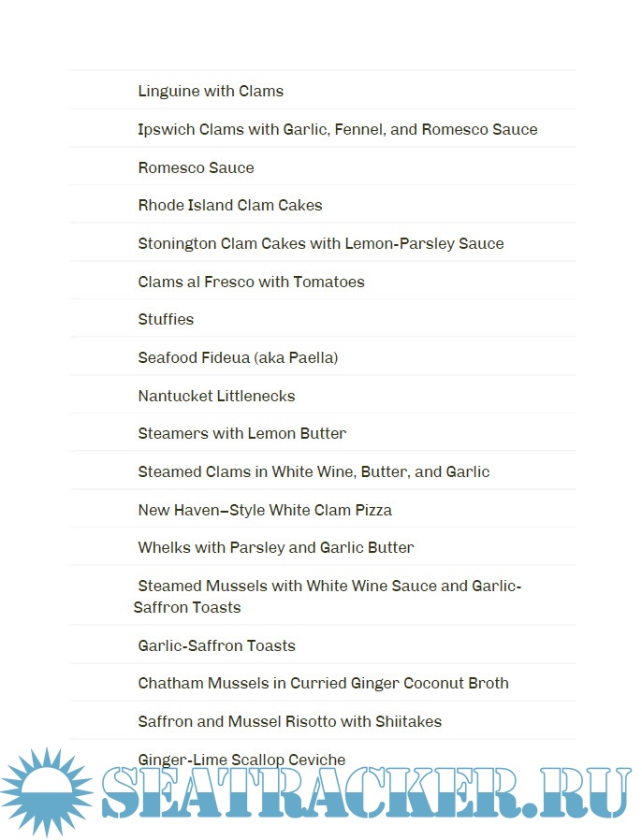Open Whelks with Parsley and Garlic Butter
642x840 pixels.
[x=275, y=547]
